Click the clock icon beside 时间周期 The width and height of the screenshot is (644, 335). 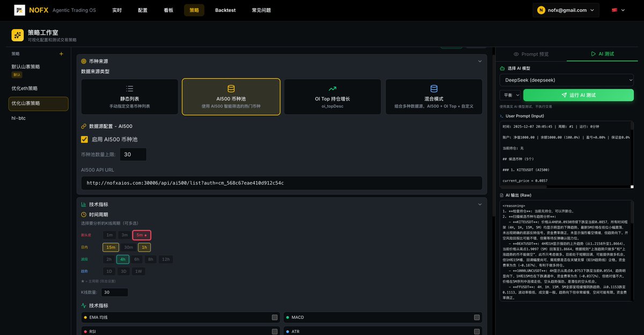(84, 214)
